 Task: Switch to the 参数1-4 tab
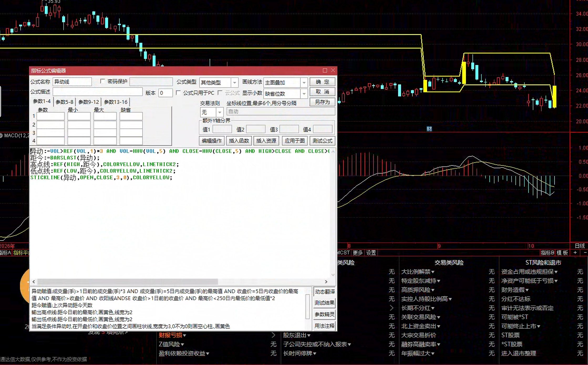[42, 101]
